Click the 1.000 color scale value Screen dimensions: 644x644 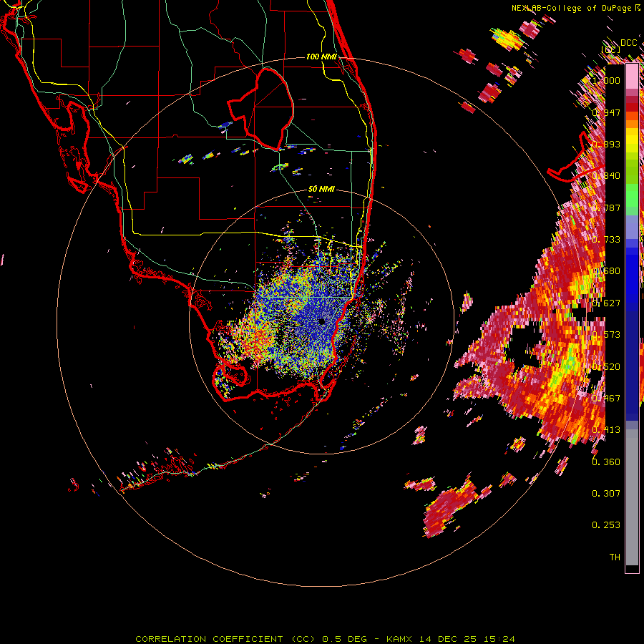(x=606, y=80)
